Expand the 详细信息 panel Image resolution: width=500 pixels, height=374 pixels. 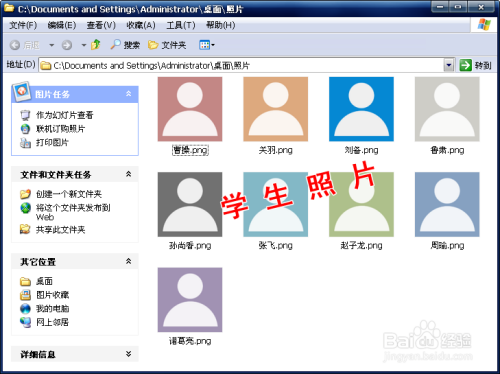pyautogui.click(x=129, y=354)
